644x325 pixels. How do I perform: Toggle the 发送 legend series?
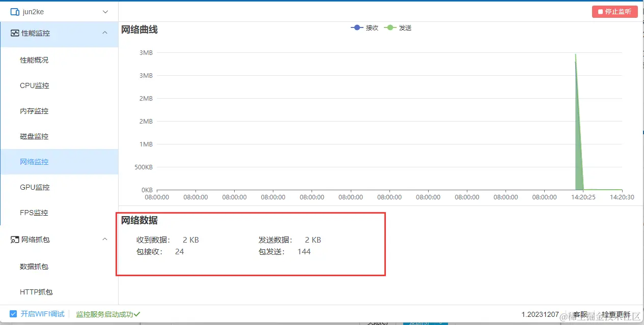(x=398, y=28)
